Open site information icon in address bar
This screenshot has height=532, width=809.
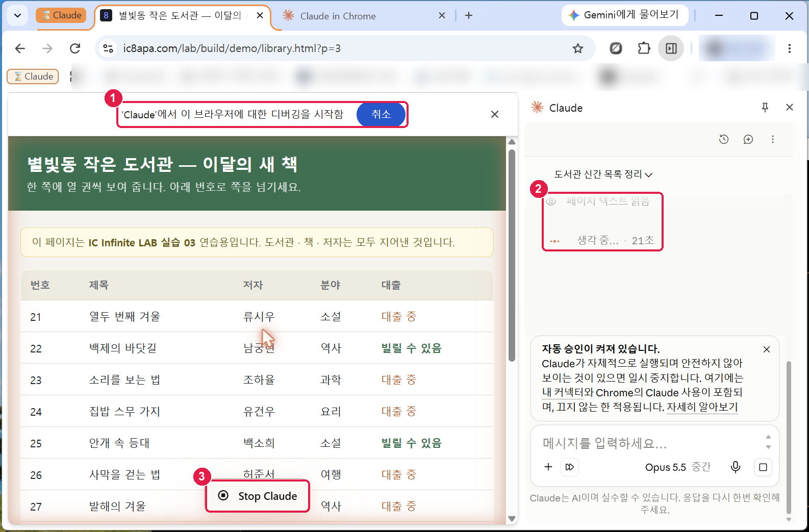pyautogui.click(x=108, y=48)
